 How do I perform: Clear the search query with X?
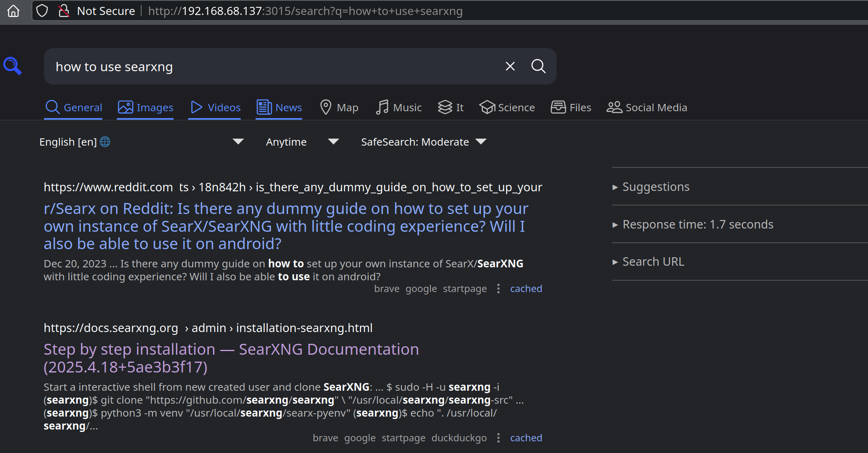[x=510, y=66]
